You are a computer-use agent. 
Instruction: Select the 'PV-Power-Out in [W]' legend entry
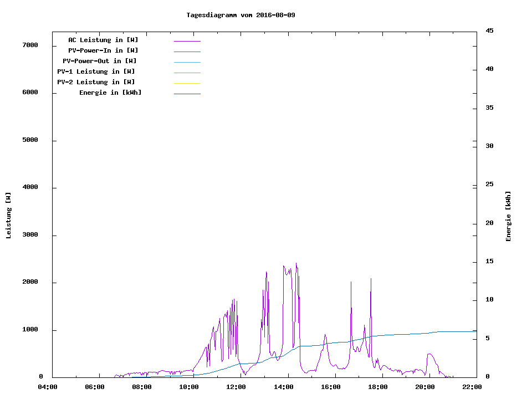click(100, 61)
